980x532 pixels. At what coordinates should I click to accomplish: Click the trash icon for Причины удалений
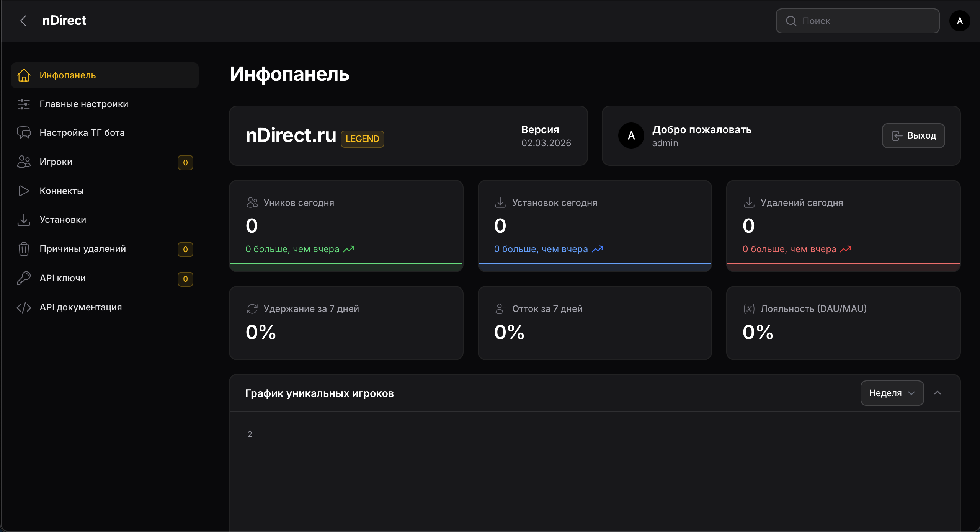coord(24,249)
